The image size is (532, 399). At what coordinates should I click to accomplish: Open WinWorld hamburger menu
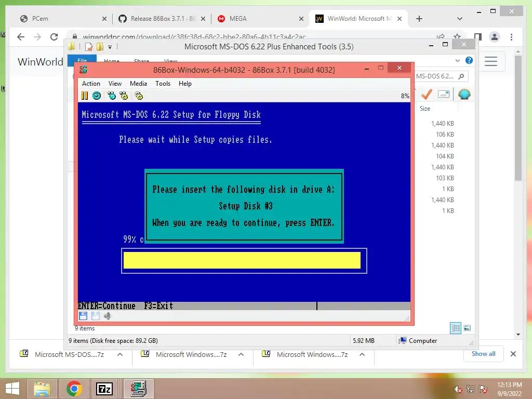[x=491, y=61]
